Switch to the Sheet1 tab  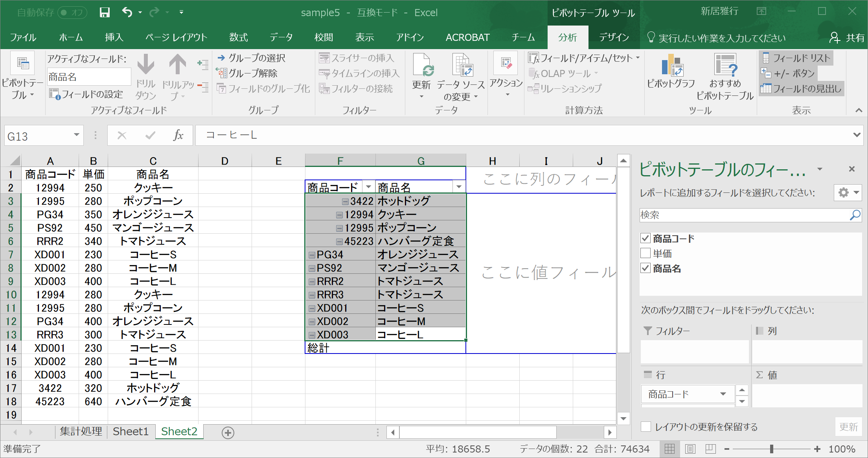(131, 432)
